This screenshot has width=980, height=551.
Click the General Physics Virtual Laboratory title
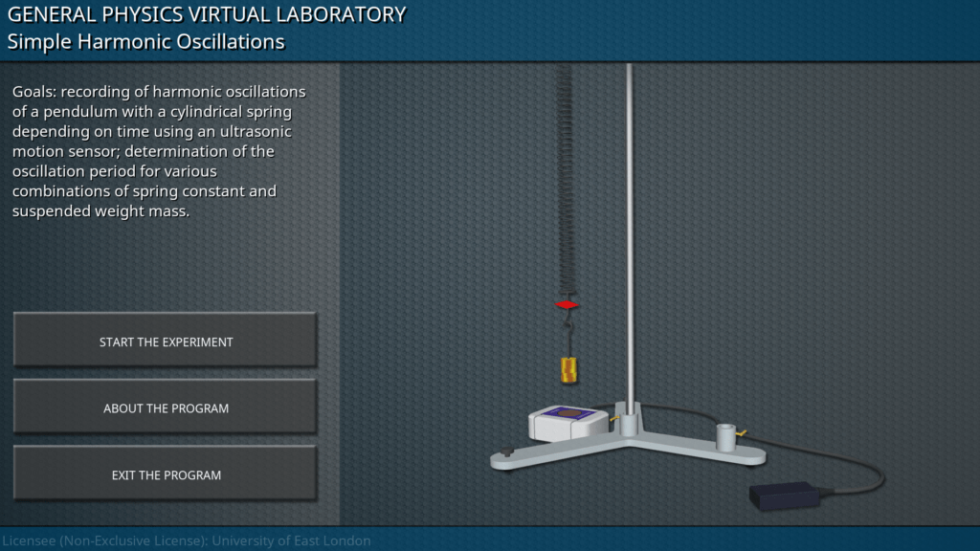coord(206,14)
